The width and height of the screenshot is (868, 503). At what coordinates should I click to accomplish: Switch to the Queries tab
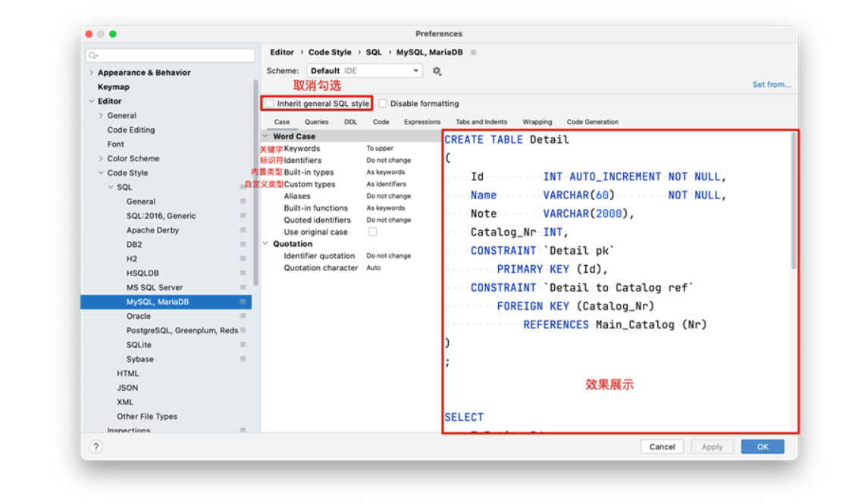click(x=317, y=122)
